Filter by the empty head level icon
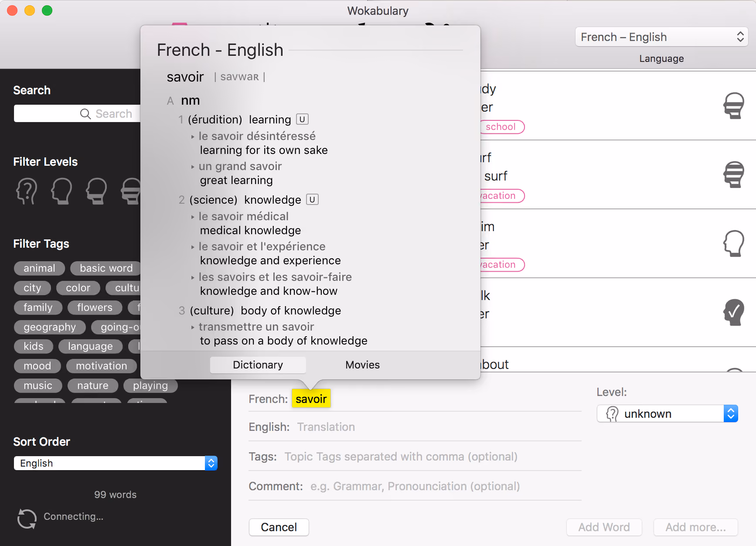 tap(61, 191)
